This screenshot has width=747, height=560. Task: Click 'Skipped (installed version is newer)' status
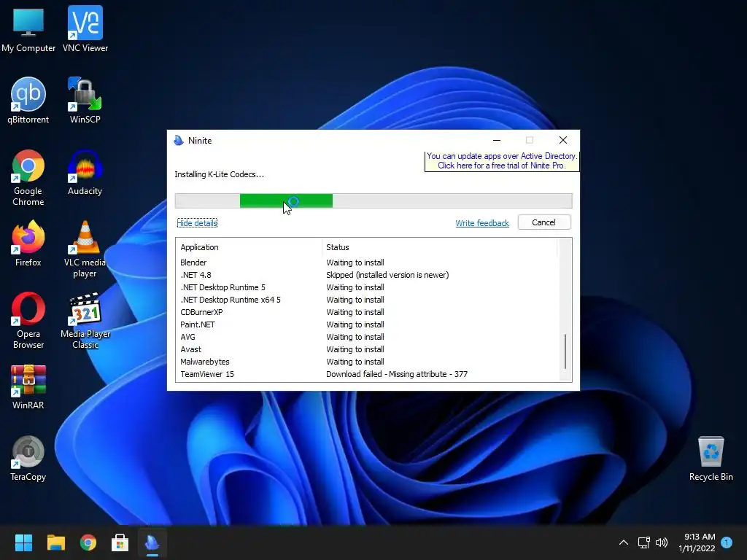point(387,275)
